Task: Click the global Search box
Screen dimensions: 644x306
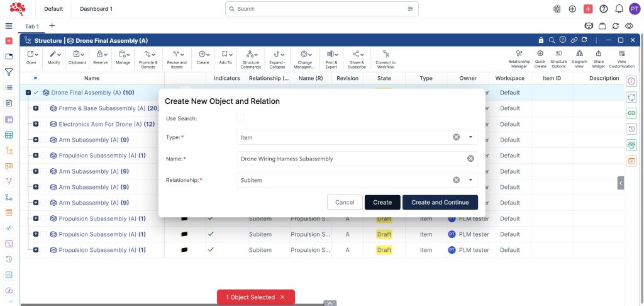Action: pyautogui.click(x=321, y=9)
